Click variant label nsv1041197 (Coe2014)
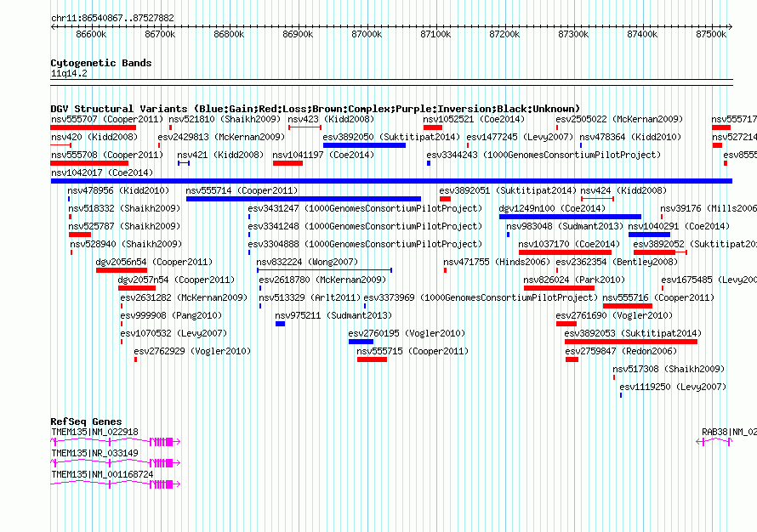Screen dimensions: 757x532 click(323, 155)
